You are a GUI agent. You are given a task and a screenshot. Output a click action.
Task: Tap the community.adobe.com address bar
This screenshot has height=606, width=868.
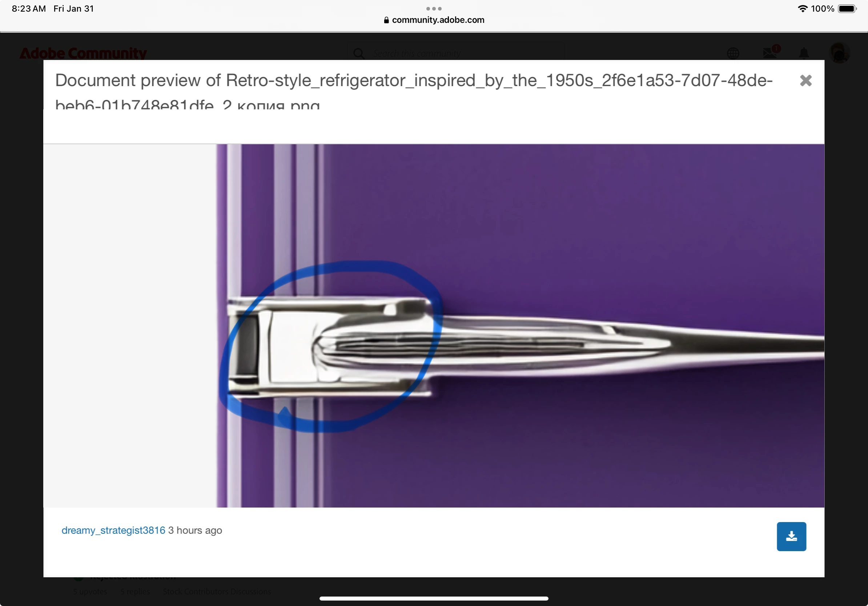(438, 20)
